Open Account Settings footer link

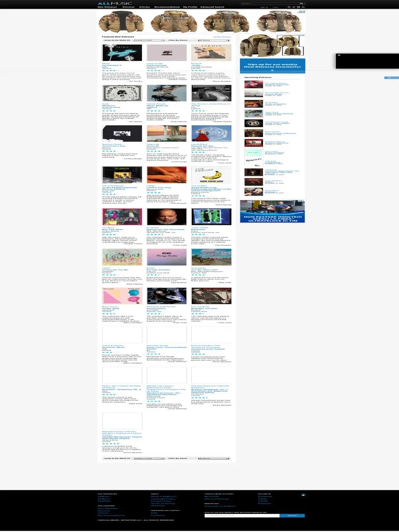217,499
